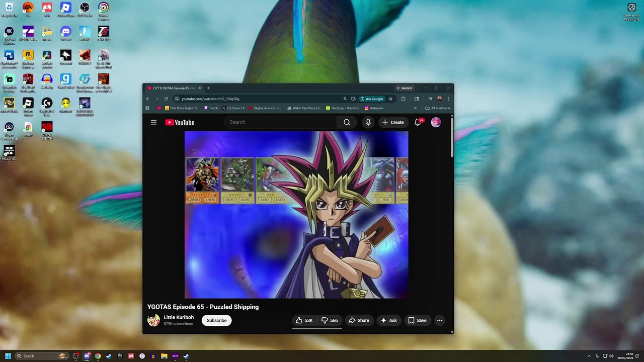This screenshot has width=644, height=362.
Task: Open the Discord desktop icon
Action: click(66, 34)
